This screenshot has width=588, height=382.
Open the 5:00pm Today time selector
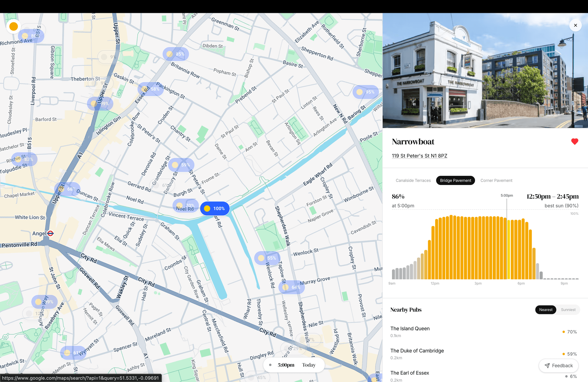coord(293,365)
